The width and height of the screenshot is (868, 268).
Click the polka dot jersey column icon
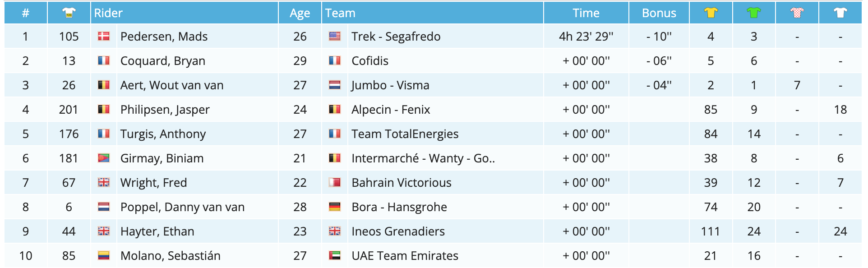[x=797, y=13]
